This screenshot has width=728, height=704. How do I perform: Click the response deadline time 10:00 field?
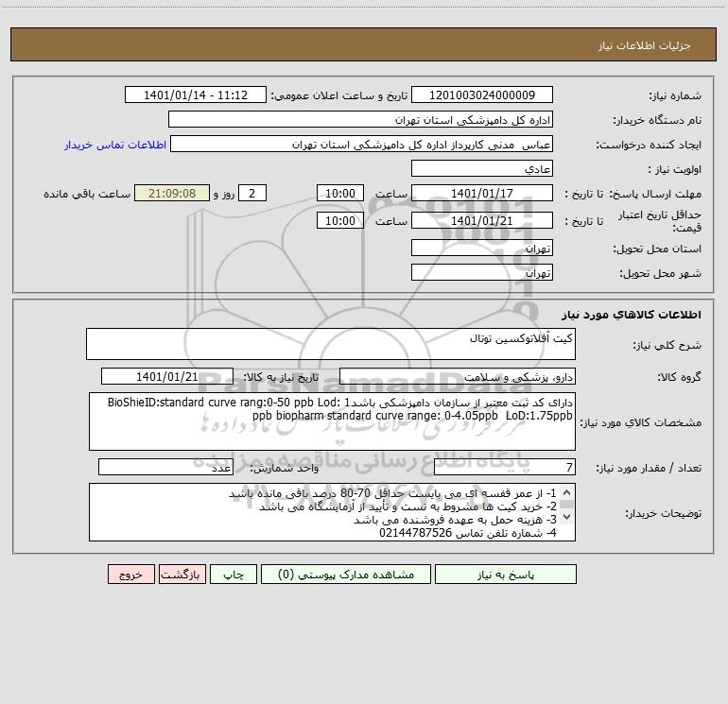pos(339,194)
